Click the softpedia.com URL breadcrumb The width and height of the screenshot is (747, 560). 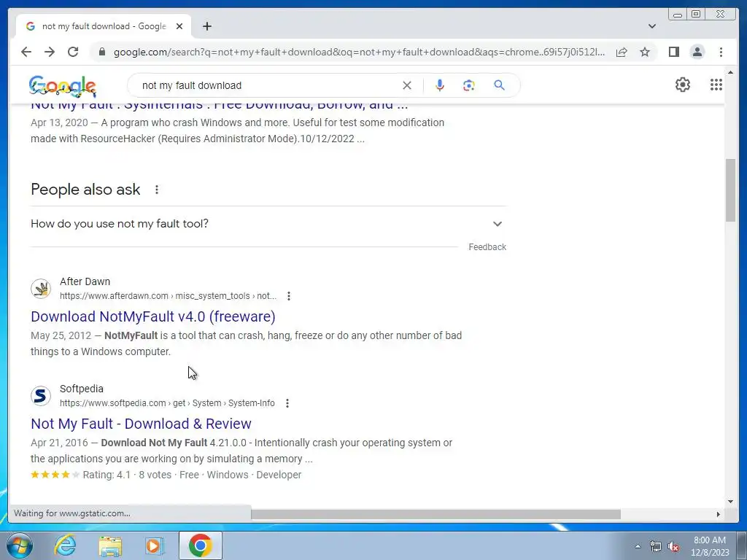pyautogui.click(x=167, y=403)
